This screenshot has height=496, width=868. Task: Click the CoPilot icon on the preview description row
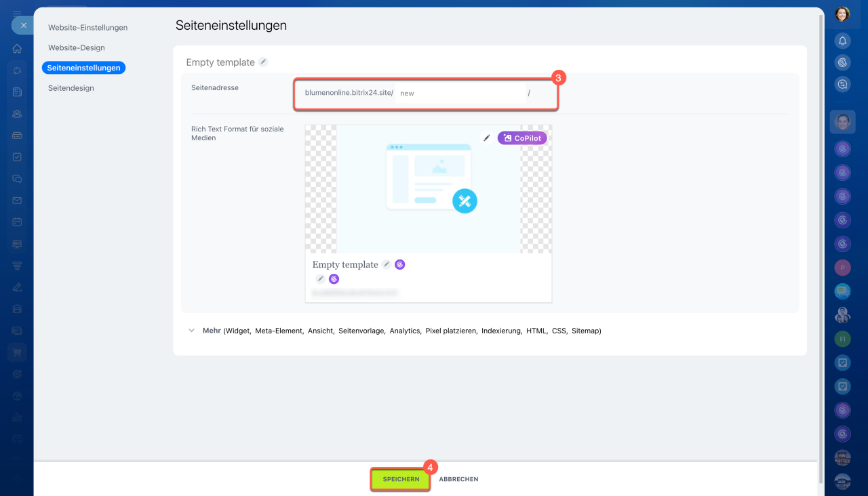point(334,279)
